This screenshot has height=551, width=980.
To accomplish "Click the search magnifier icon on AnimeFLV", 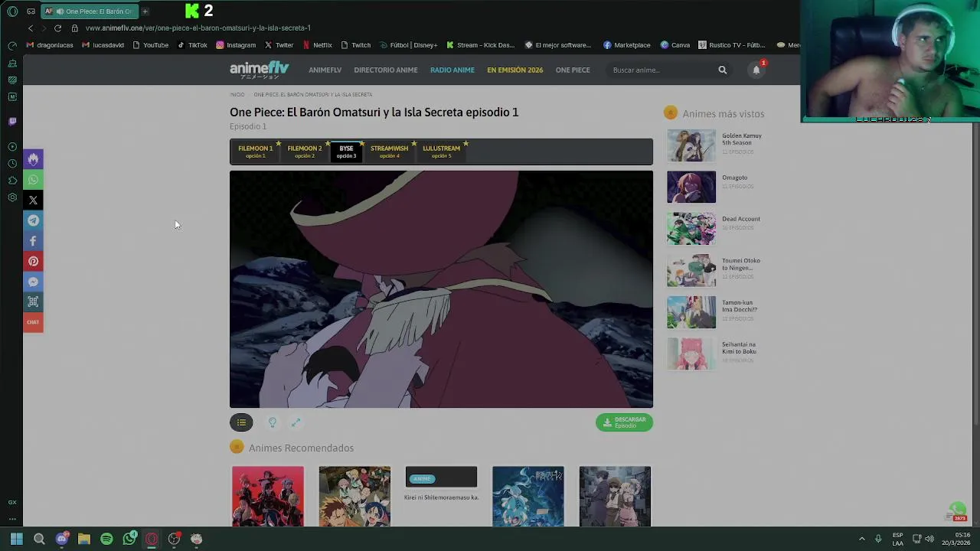I will (722, 70).
